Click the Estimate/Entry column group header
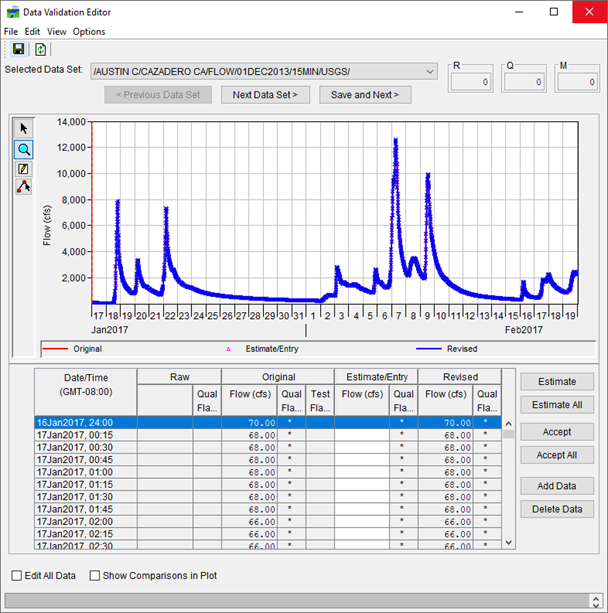Screen dimensions: 608x613 pyautogui.click(x=377, y=377)
